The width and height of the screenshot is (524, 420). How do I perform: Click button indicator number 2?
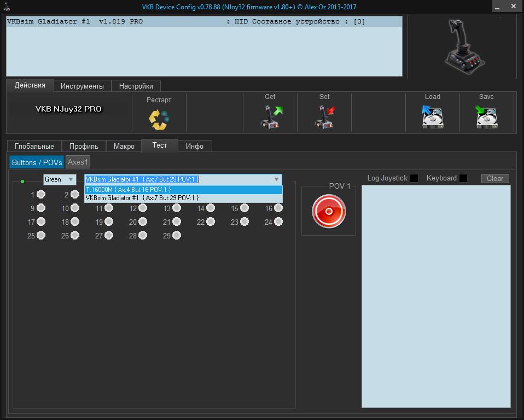(75, 194)
